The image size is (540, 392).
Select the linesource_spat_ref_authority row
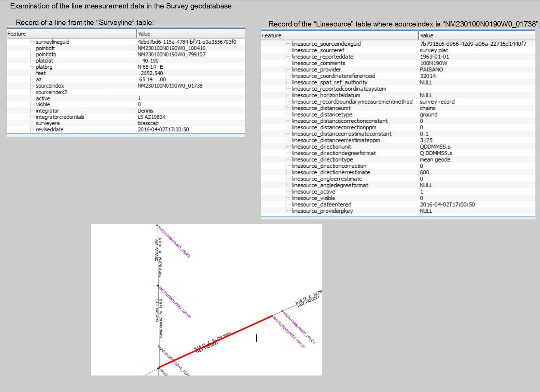[398, 83]
